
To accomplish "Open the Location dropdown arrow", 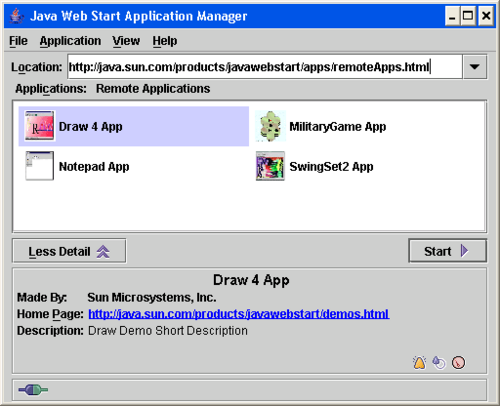I will click(x=475, y=67).
